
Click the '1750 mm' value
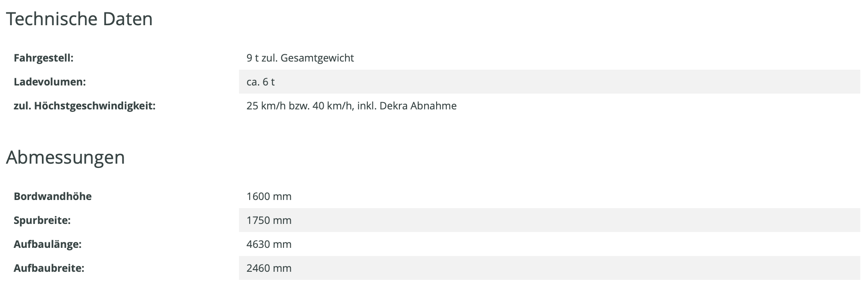[269, 220]
